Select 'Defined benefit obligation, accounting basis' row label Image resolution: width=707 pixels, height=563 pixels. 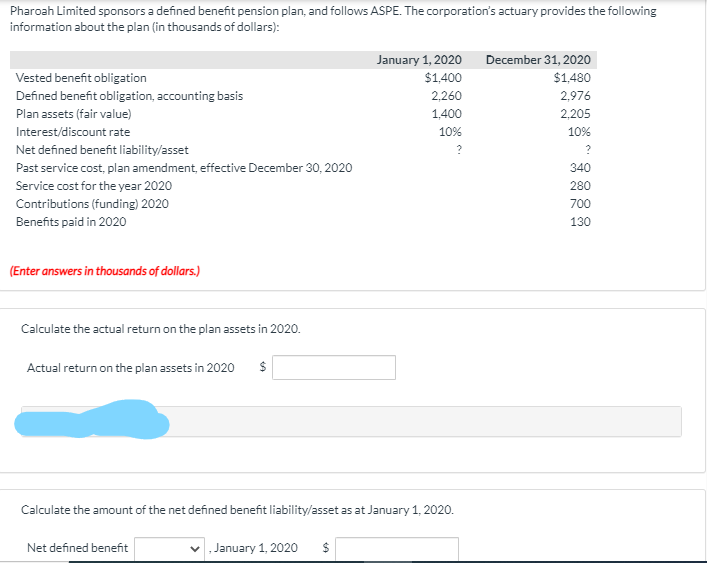pyautogui.click(x=129, y=96)
